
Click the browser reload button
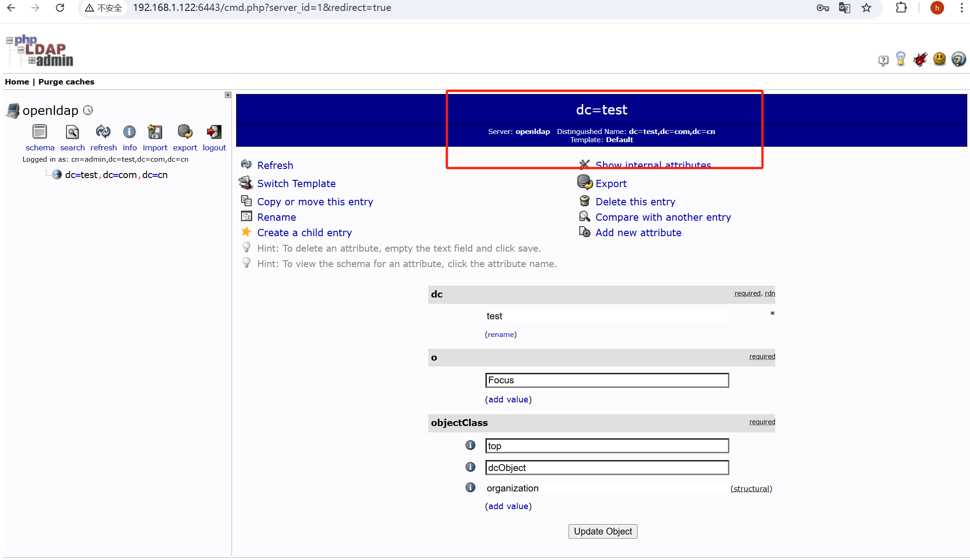(x=60, y=8)
